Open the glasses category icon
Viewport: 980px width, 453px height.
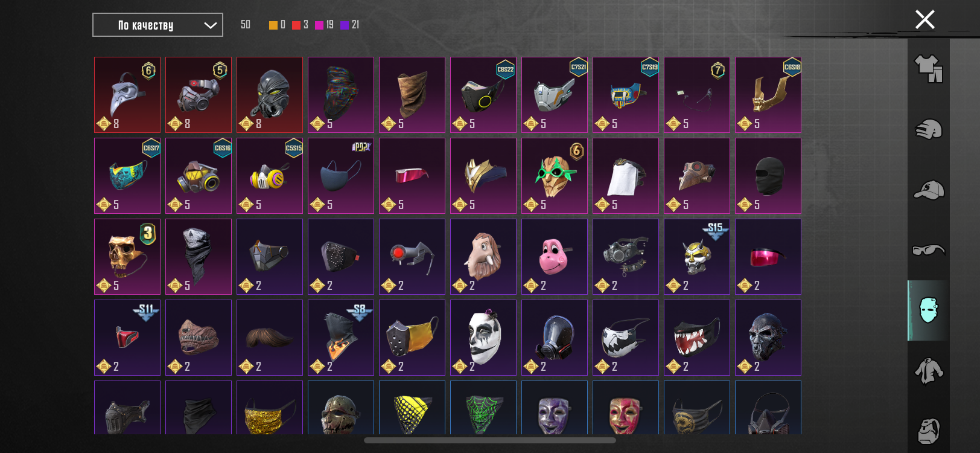(x=928, y=249)
